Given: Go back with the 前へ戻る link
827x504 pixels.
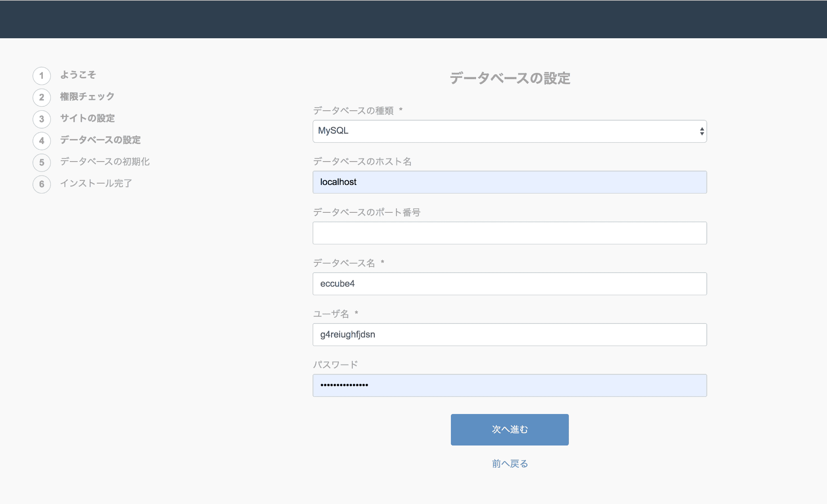Looking at the screenshot, I should coord(510,463).
